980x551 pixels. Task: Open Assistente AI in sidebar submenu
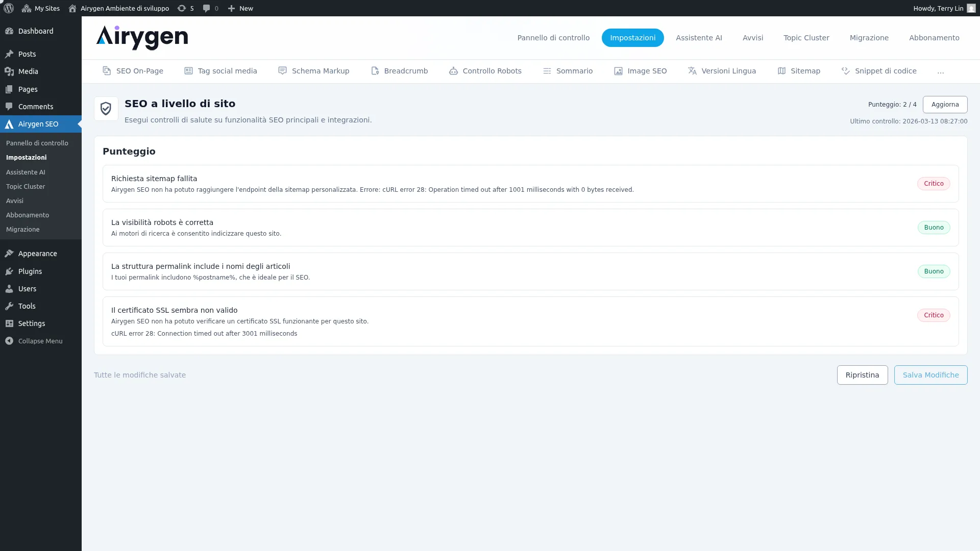[x=26, y=172]
